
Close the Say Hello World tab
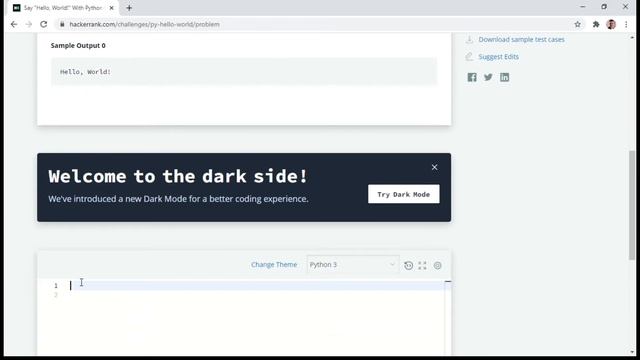(x=111, y=8)
